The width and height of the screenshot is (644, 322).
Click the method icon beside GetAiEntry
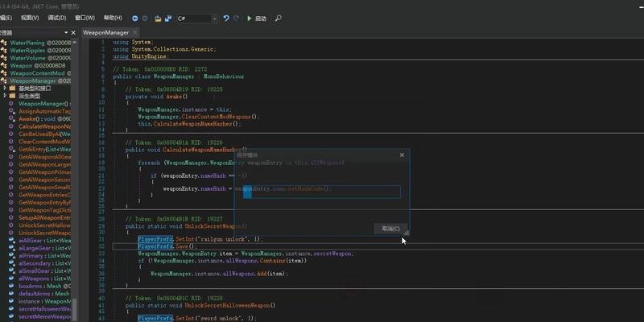11,149
